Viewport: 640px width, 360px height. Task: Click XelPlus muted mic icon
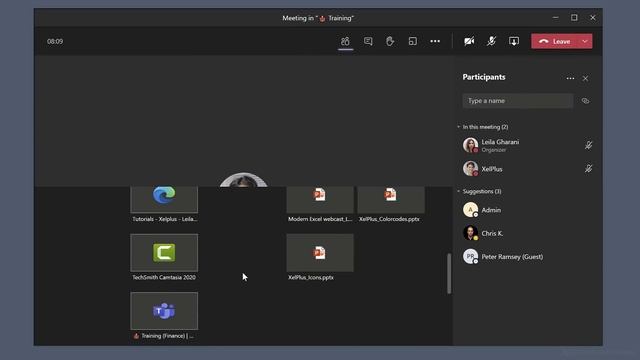tap(588, 169)
